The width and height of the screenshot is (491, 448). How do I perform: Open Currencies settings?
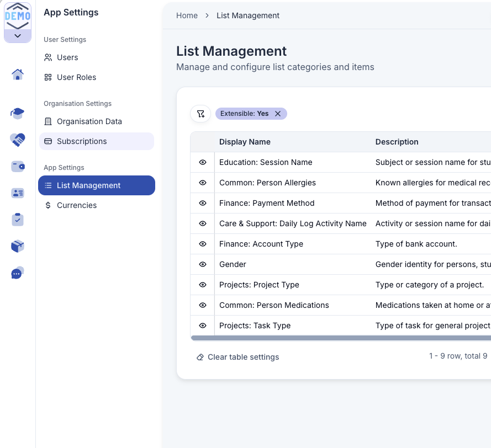[97, 205]
